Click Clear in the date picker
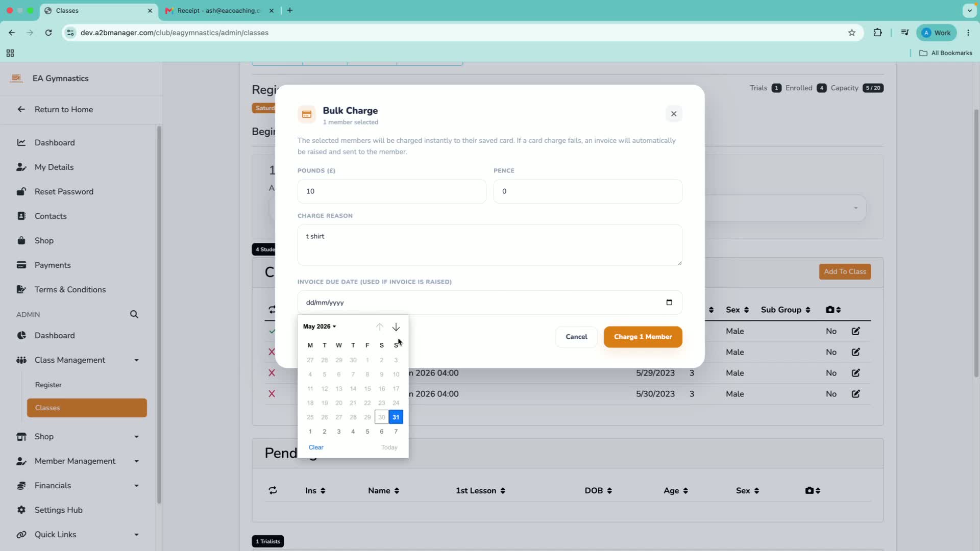The height and width of the screenshot is (551, 980). 316,447
